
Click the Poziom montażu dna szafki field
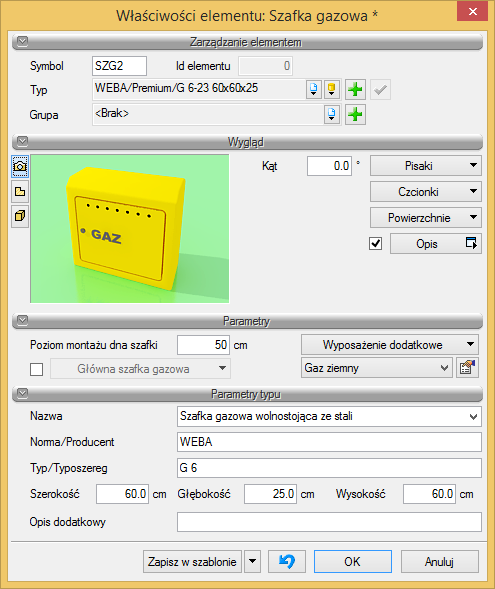click(x=203, y=345)
